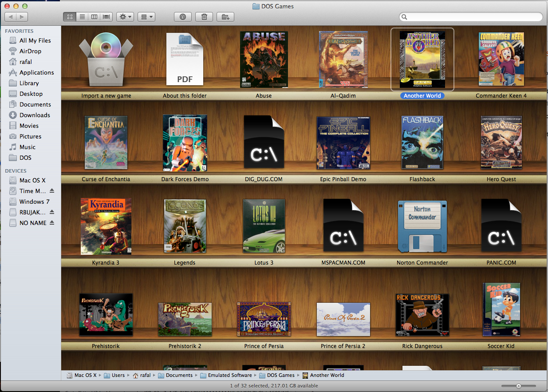Select the Commander Keen 4 game
This screenshot has width=548, height=392.
pyautogui.click(x=501, y=59)
